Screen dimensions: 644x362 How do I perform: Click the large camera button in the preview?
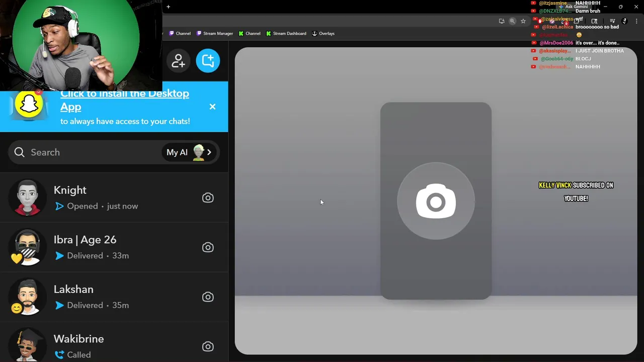point(436,202)
